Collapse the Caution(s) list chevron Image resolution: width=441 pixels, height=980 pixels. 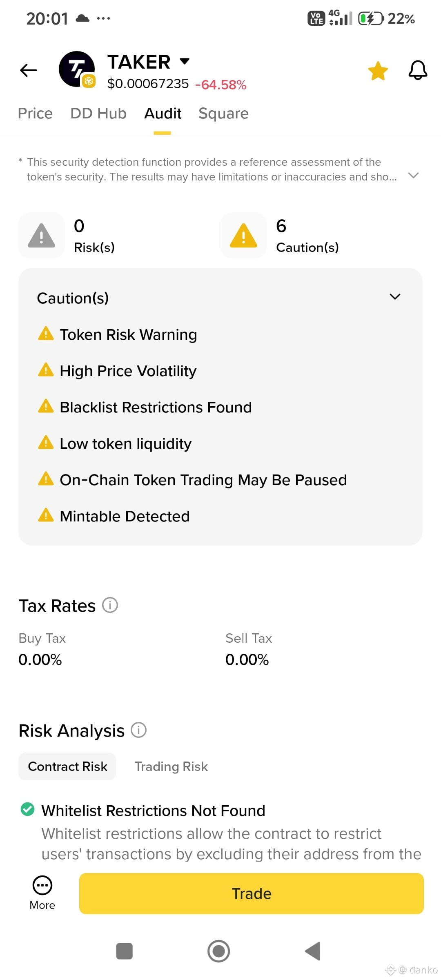tap(395, 296)
